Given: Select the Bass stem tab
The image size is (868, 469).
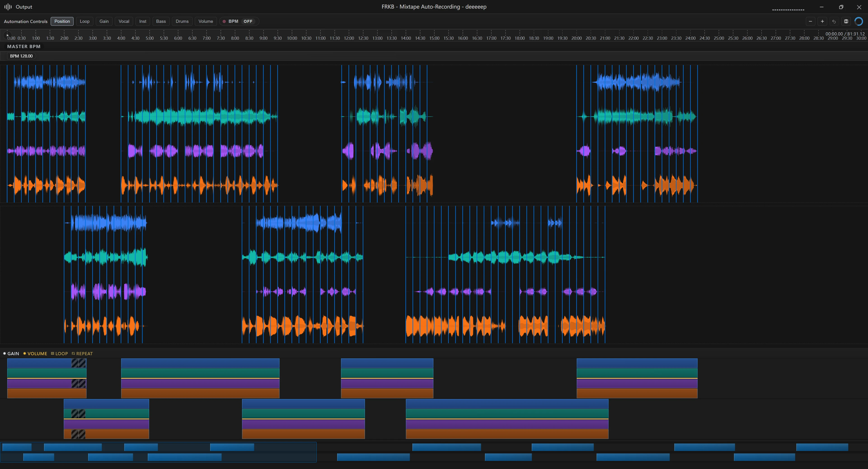Looking at the screenshot, I should [x=161, y=21].
